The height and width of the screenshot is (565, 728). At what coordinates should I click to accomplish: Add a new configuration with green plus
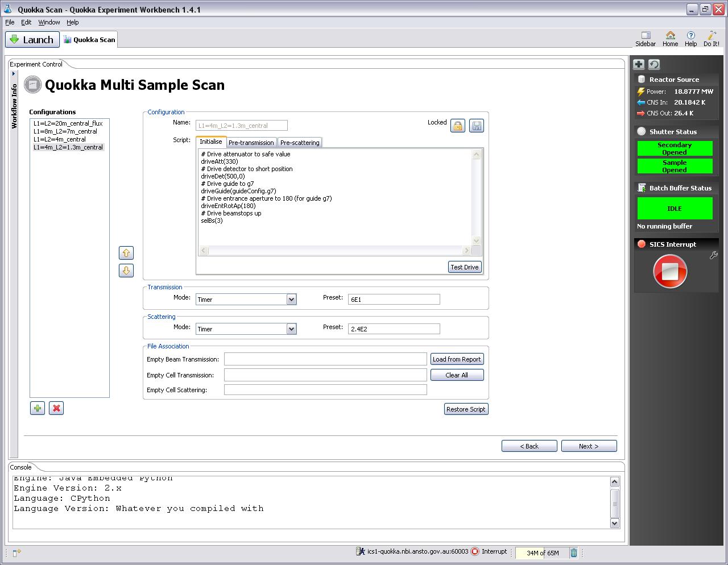tap(38, 408)
